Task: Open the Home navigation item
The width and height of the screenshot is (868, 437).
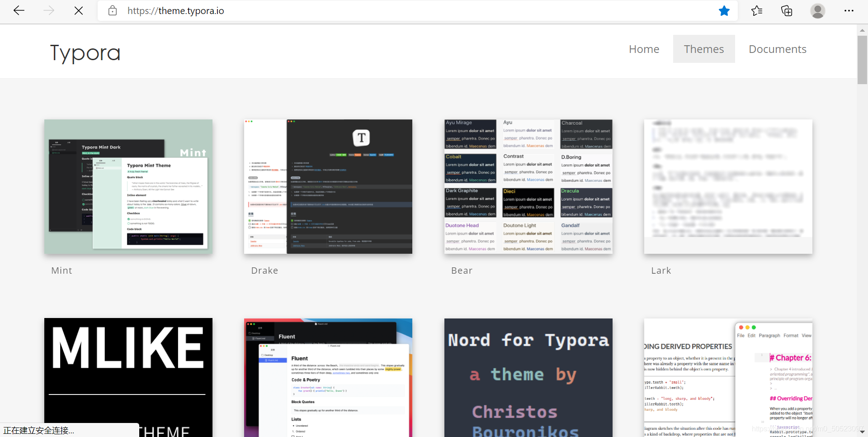Action: 644,49
